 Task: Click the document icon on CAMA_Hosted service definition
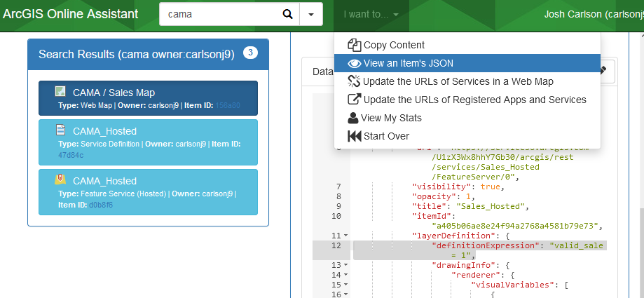pos(61,130)
